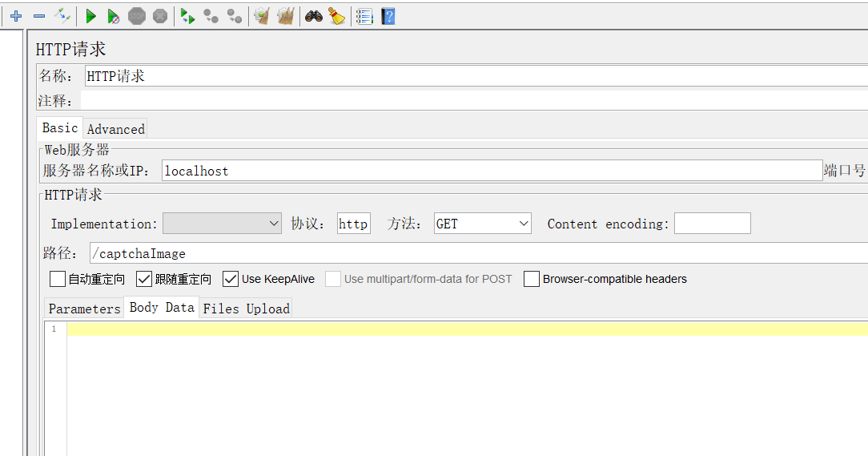868x456 pixels.
Task: Click the Content encoding input field
Action: coord(713,224)
